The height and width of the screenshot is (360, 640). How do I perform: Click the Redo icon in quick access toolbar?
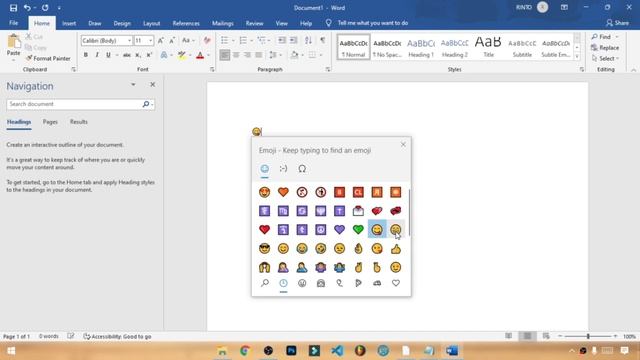point(45,8)
